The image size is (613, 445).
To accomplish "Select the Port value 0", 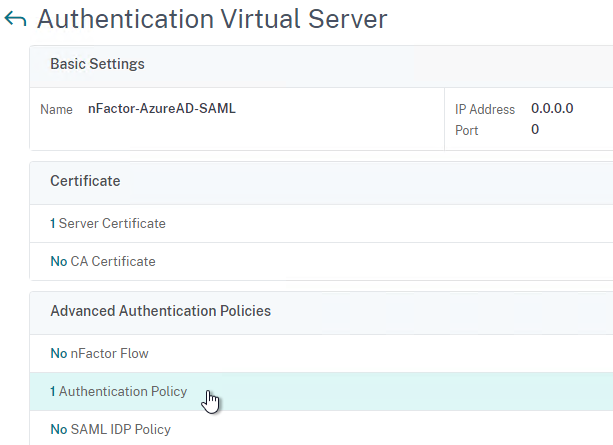I will click(535, 129).
